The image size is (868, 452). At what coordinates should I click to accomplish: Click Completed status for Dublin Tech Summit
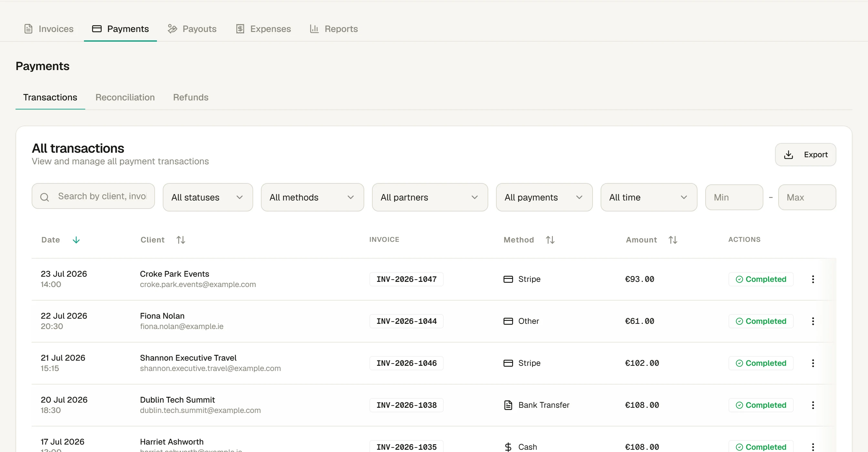761,405
